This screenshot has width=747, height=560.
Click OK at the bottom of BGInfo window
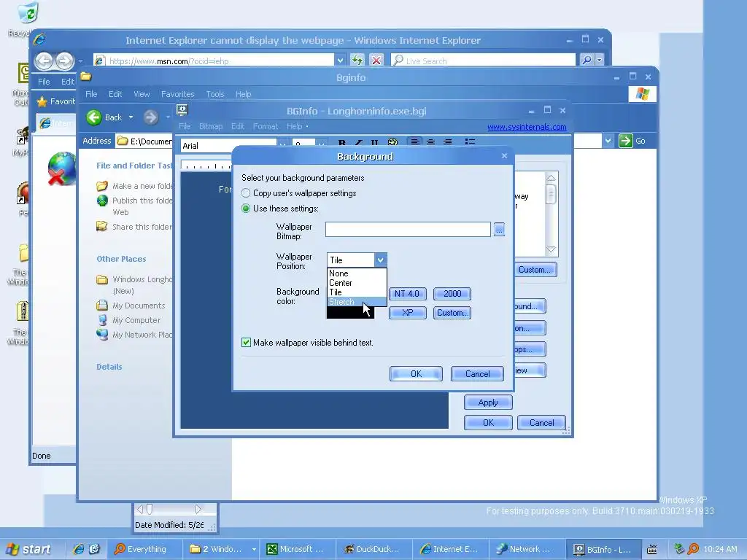[488, 422]
